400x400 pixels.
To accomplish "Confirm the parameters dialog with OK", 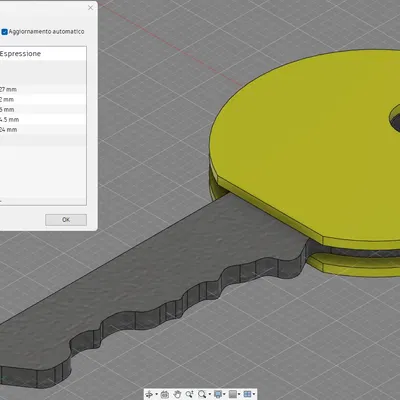I will coord(66,220).
